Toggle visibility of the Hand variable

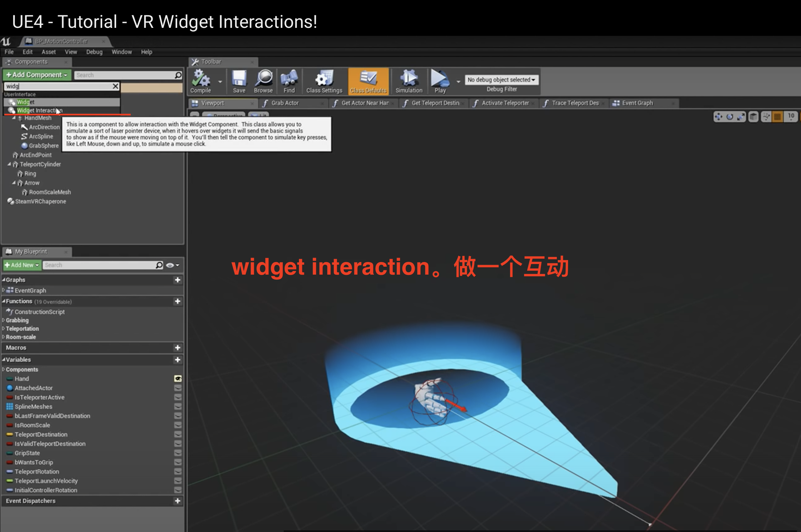tap(178, 378)
